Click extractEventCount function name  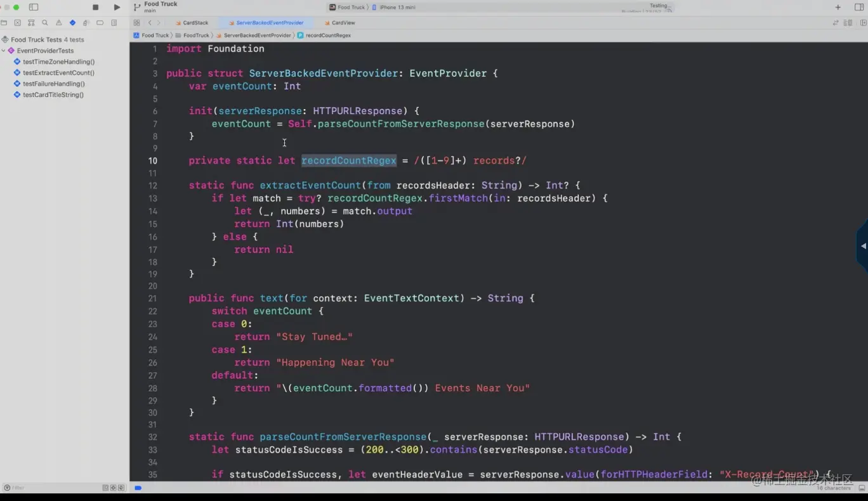(x=310, y=186)
